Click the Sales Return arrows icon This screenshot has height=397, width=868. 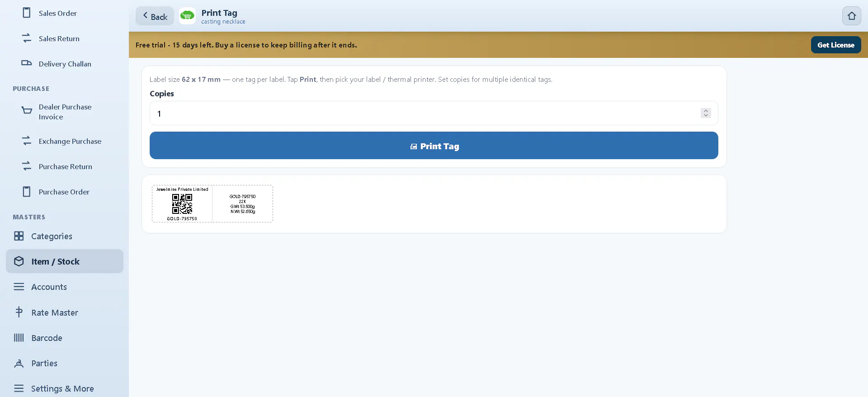(x=27, y=38)
